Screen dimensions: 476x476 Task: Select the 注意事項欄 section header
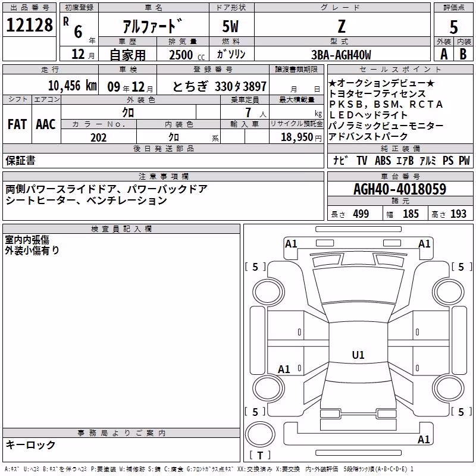163,176
